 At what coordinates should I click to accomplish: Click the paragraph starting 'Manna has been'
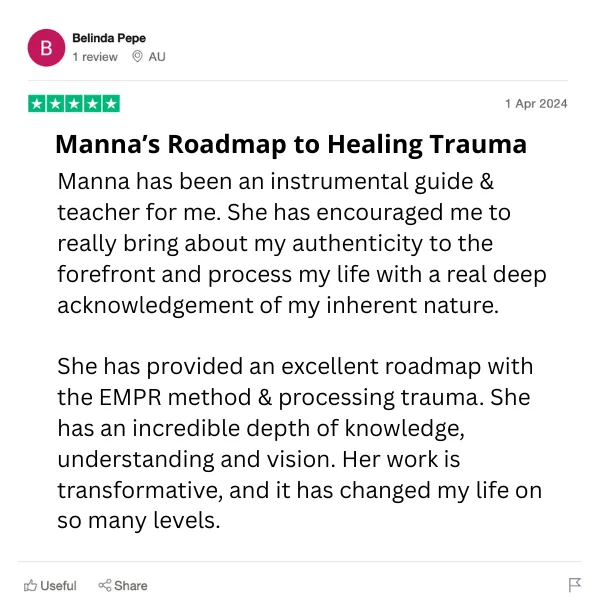(302, 243)
